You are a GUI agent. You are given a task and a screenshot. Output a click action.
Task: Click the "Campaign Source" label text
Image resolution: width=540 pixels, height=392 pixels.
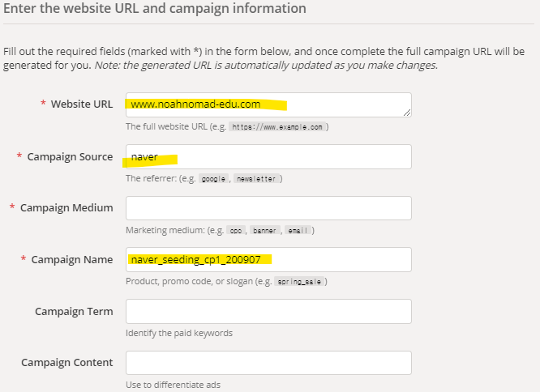(70, 156)
